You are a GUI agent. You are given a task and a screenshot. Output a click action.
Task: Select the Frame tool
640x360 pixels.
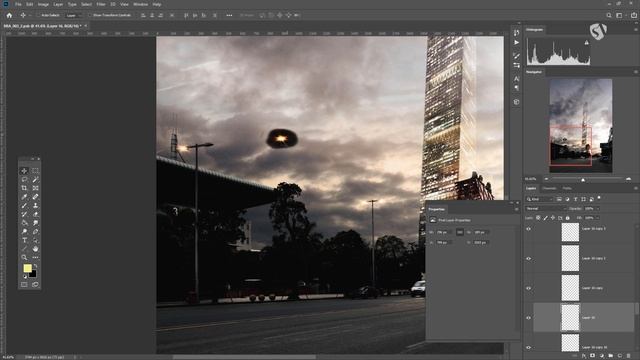click(x=35, y=188)
